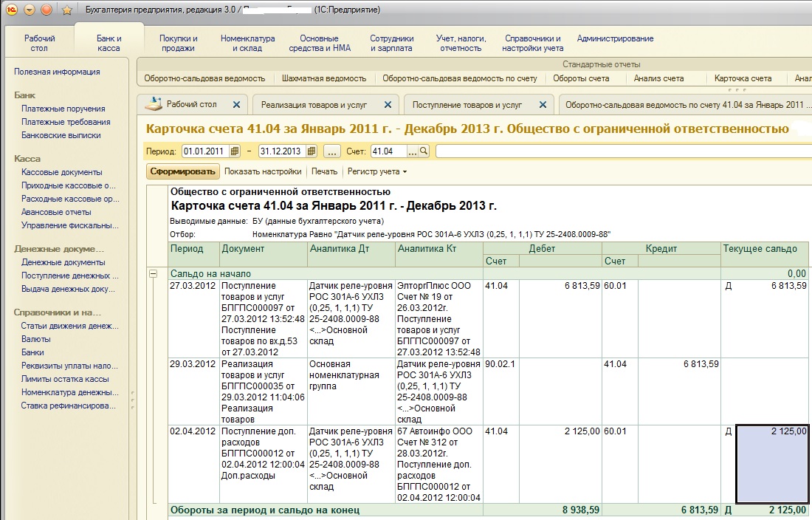Click into the Счет input field
Screen dimensions: 812x520
point(389,151)
